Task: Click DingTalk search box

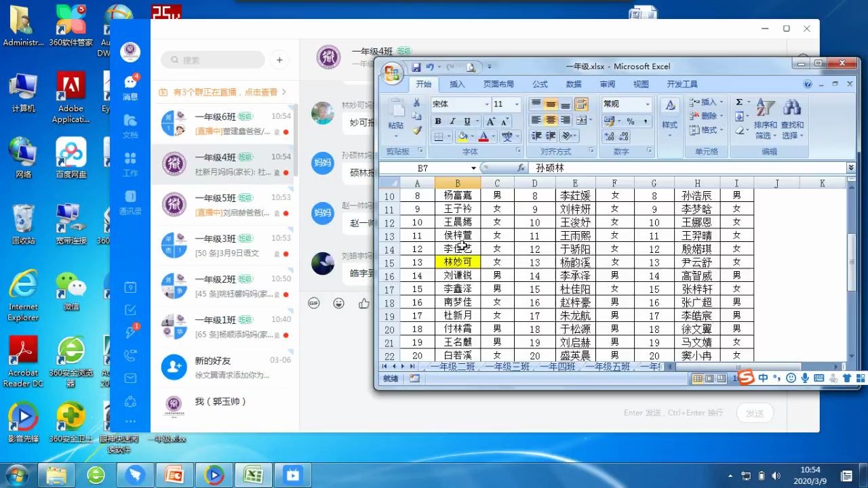Action: click(x=213, y=60)
